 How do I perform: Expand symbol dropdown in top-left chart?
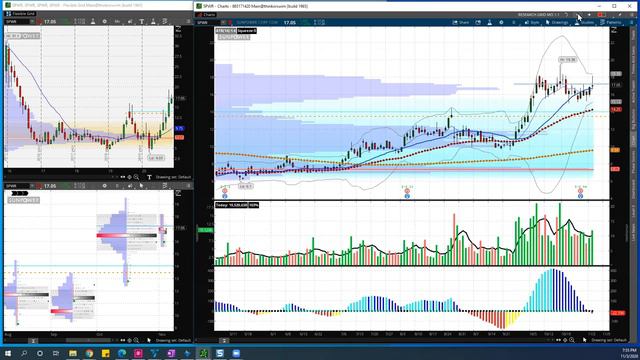[x=32, y=21]
